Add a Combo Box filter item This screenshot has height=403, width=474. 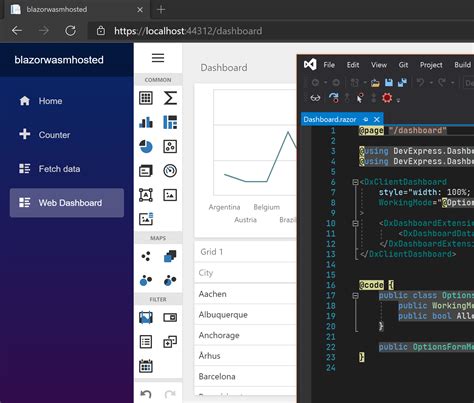point(170,317)
